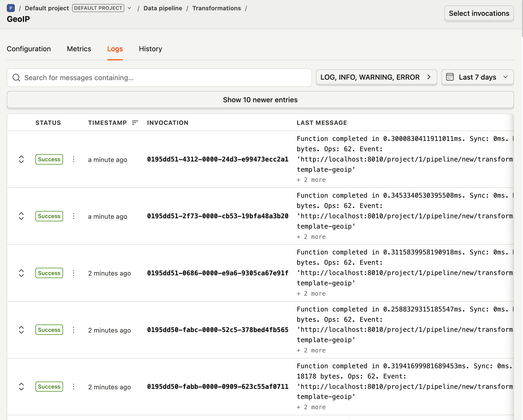
Task: Expand the row for invocation ending 19bfa48a3b20
Action: [x=21, y=216]
